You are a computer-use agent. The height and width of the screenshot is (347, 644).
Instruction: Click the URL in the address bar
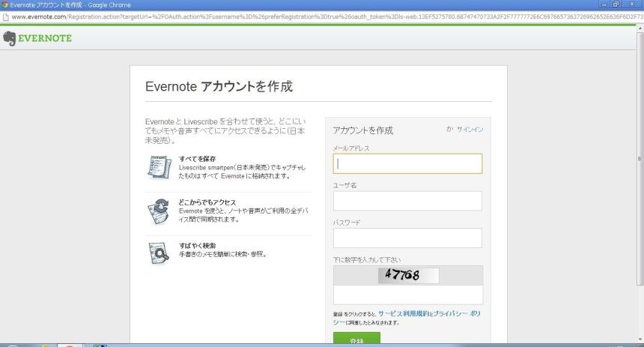(326, 16)
